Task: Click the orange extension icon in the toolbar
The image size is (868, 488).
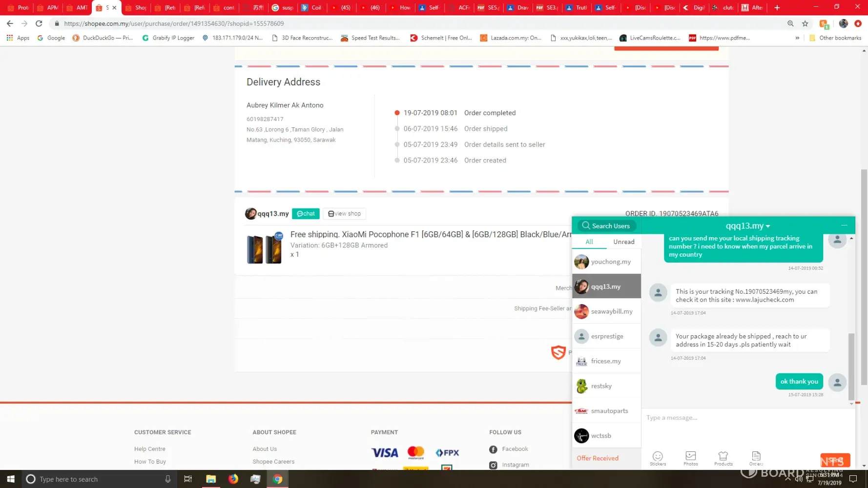Action: point(824,23)
